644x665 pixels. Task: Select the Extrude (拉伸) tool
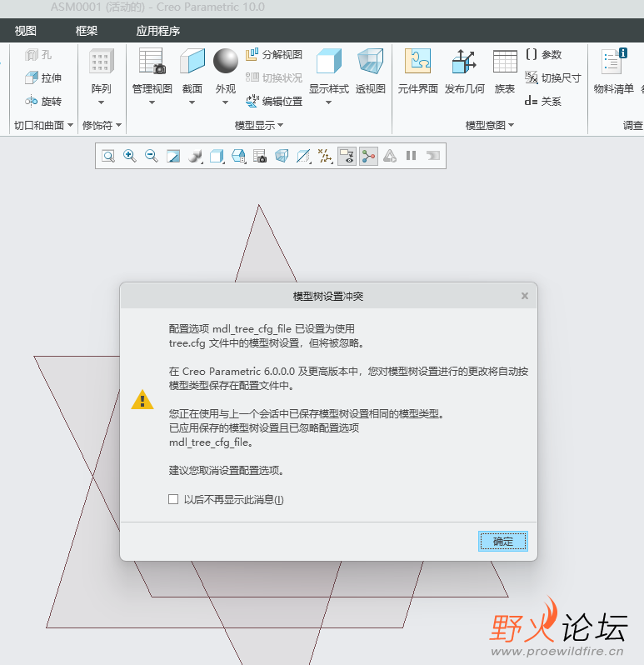[x=43, y=77]
